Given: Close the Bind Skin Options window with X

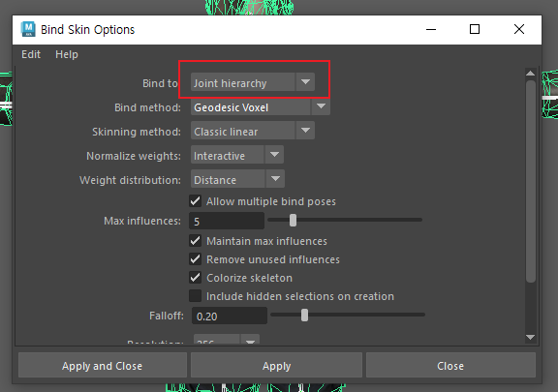Looking at the screenshot, I should pos(519,29).
